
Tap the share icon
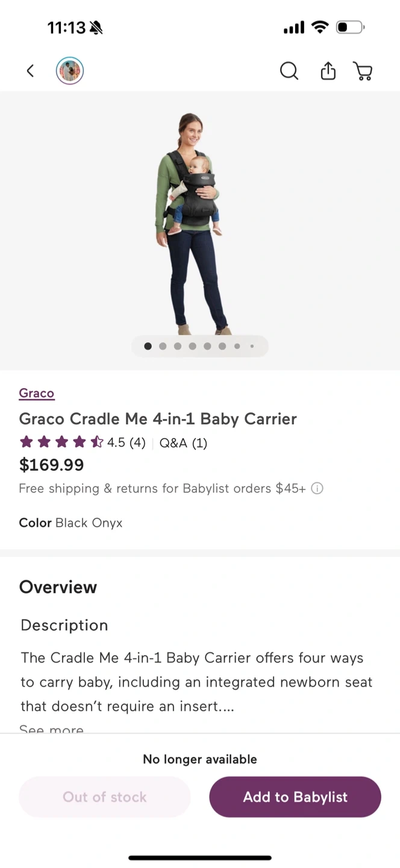[328, 71]
